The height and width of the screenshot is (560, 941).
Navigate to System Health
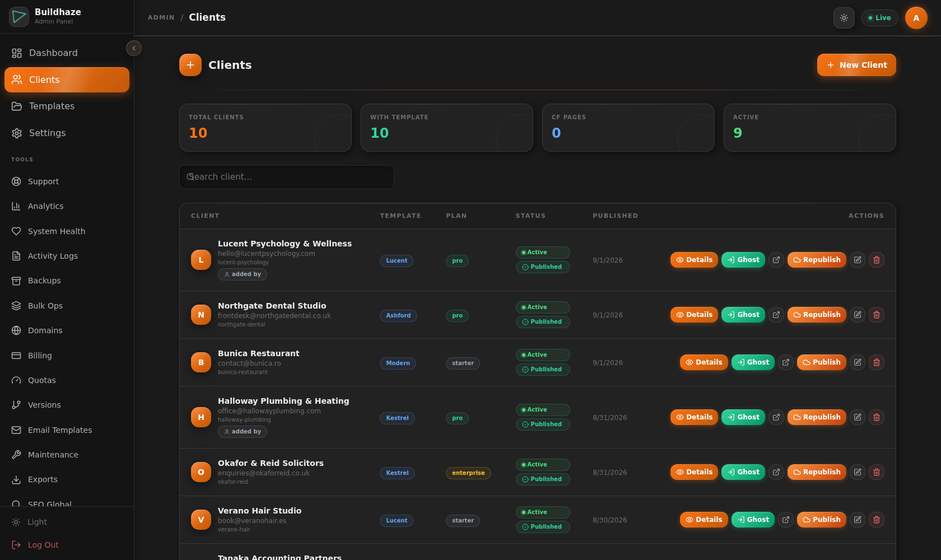click(x=67, y=231)
